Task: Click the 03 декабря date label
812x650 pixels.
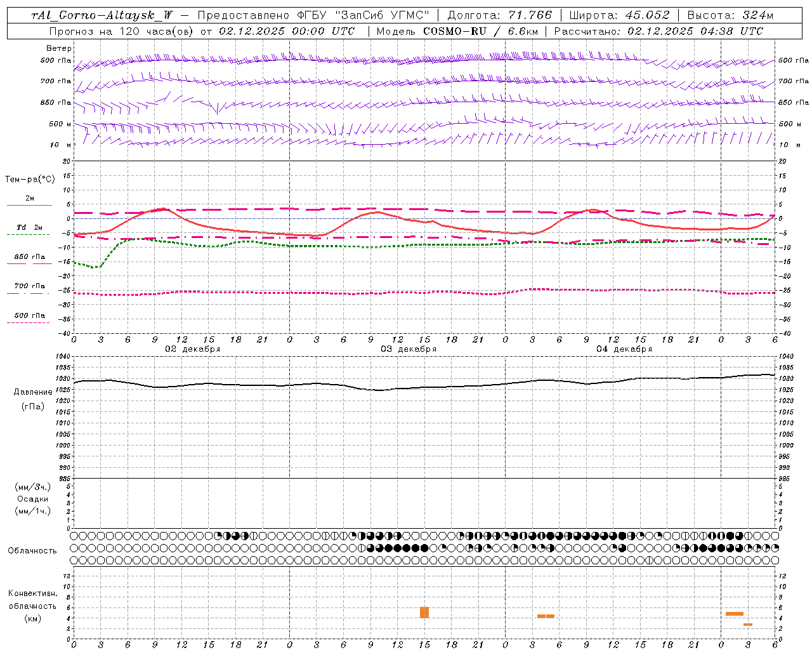Action: point(409,349)
